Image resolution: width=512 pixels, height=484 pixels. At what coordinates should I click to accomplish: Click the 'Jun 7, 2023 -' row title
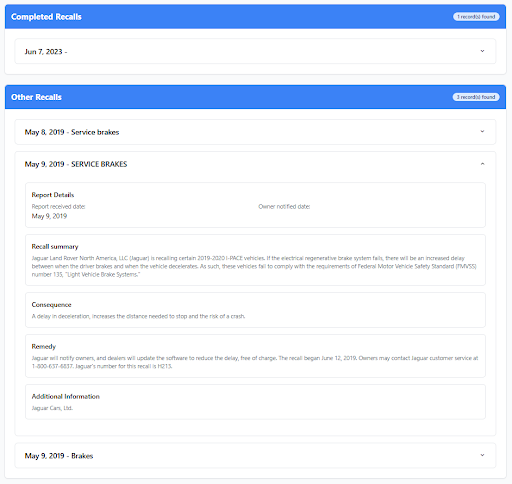coord(46,52)
